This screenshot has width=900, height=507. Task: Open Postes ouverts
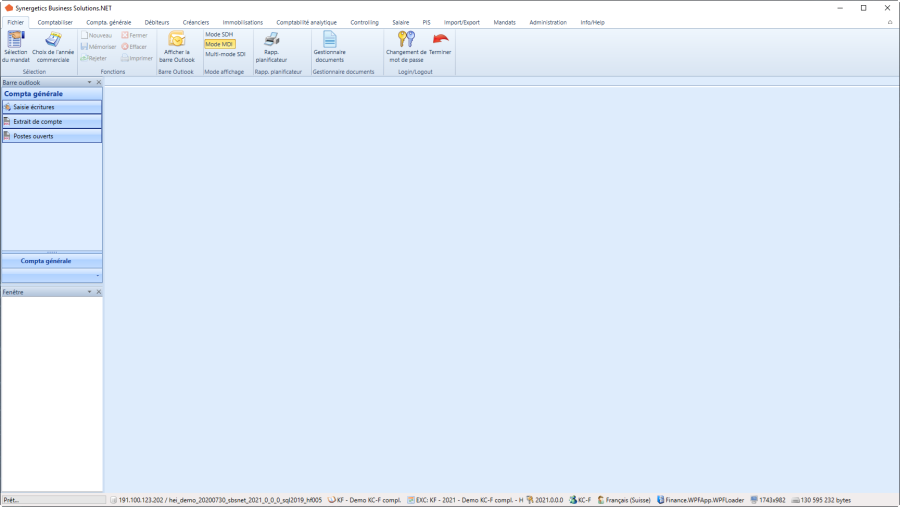pos(52,136)
